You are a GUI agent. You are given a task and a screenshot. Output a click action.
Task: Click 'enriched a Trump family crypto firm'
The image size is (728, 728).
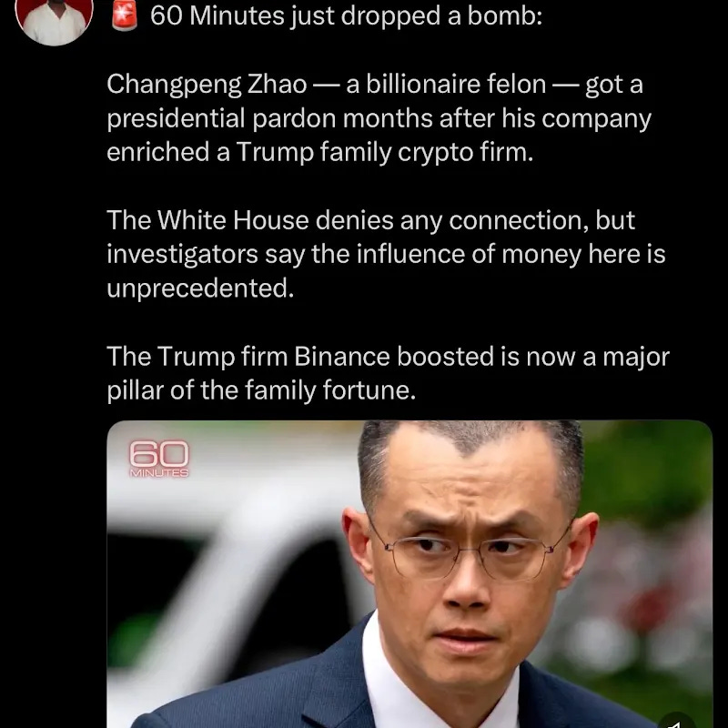click(x=320, y=153)
